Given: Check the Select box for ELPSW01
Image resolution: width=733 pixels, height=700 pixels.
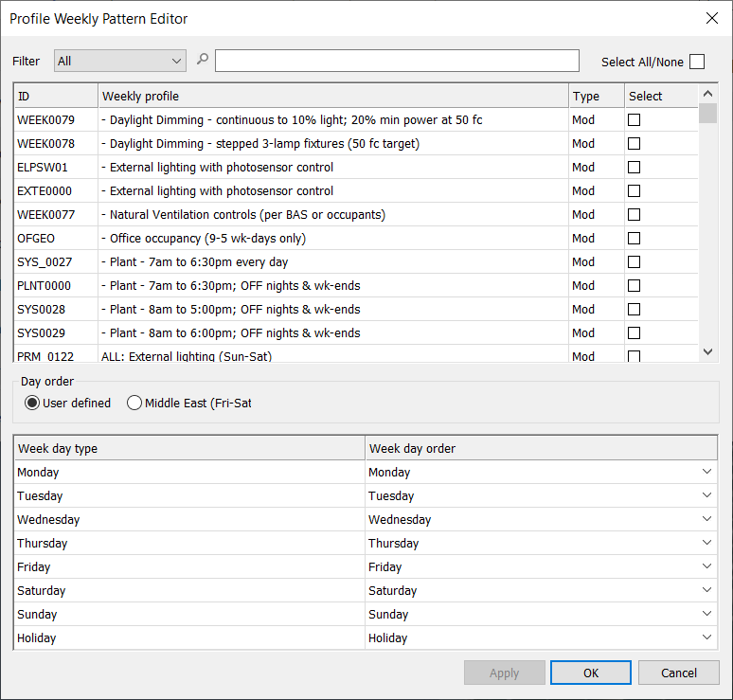Looking at the screenshot, I should pyautogui.click(x=634, y=168).
